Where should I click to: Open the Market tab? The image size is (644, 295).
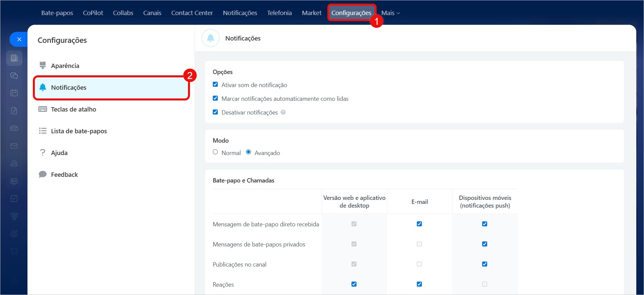(312, 13)
